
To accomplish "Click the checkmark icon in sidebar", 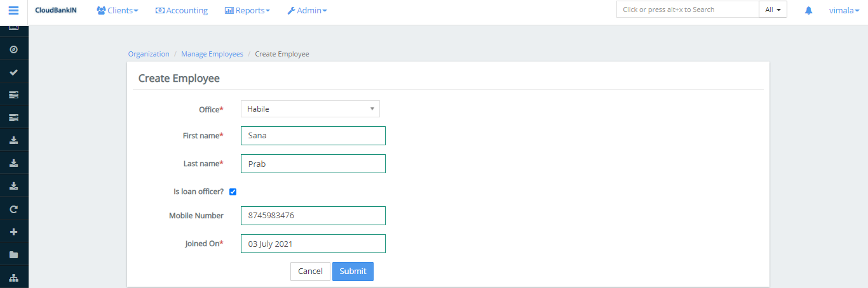I will coord(14,72).
